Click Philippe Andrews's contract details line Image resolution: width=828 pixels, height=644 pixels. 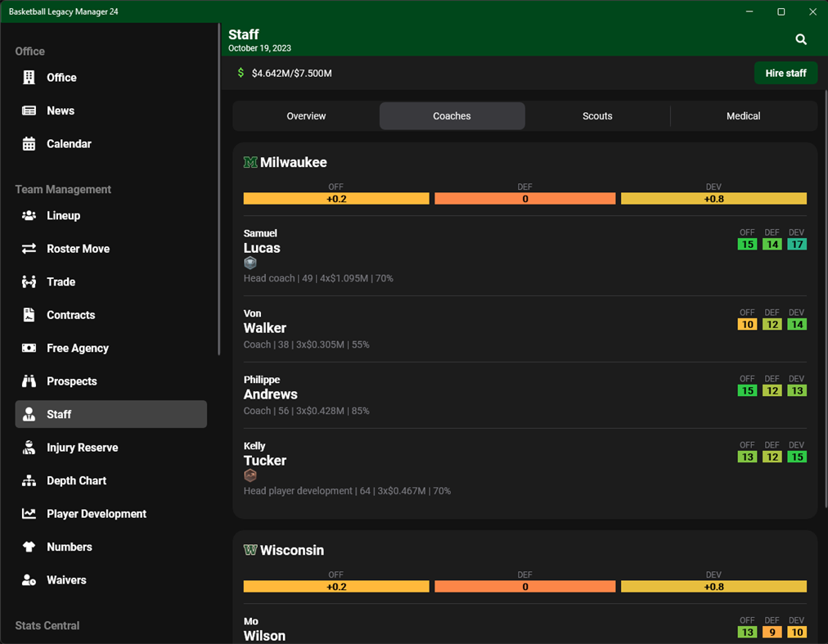(x=306, y=411)
